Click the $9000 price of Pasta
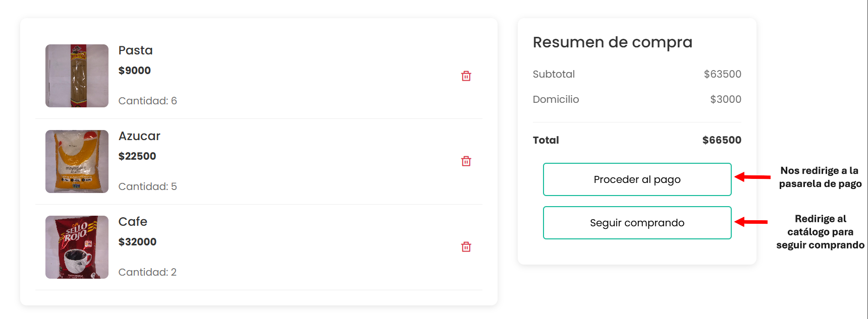This screenshot has height=319, width=868. [134, 71]
